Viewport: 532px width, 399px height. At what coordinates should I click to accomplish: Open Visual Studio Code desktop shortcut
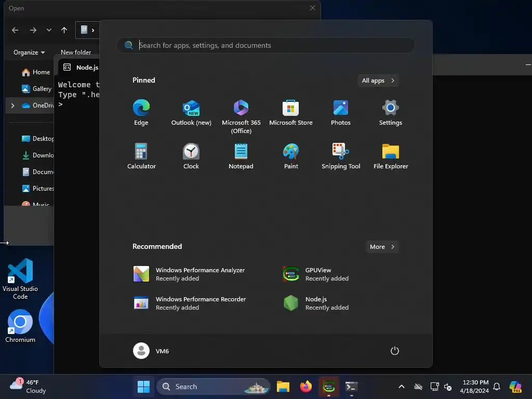[x=20, y=279]
